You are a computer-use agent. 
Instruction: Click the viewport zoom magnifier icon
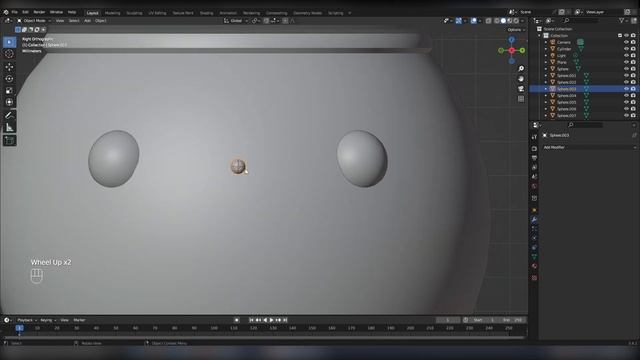click(x=521, y=69)
